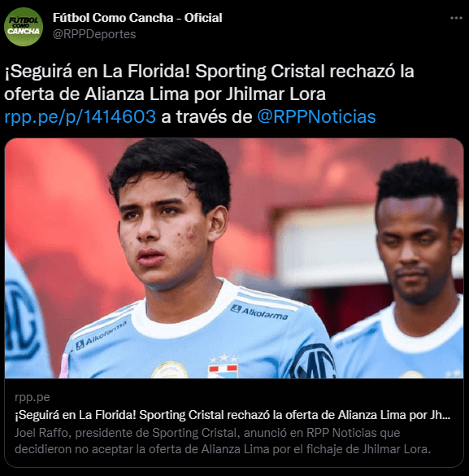469x476 pixels.
Task: Click the rpp.pe domain label in the card
Action: (x=33, y=397)
